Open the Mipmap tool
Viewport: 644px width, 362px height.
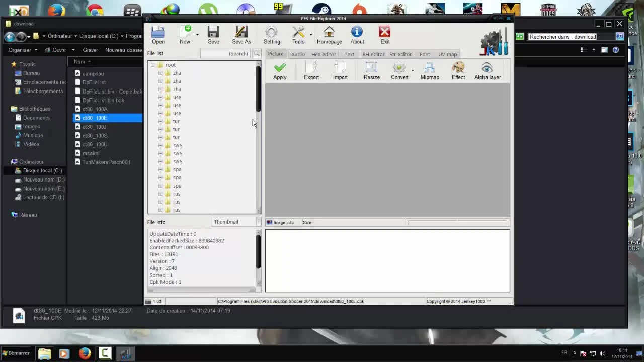[430, 71]
